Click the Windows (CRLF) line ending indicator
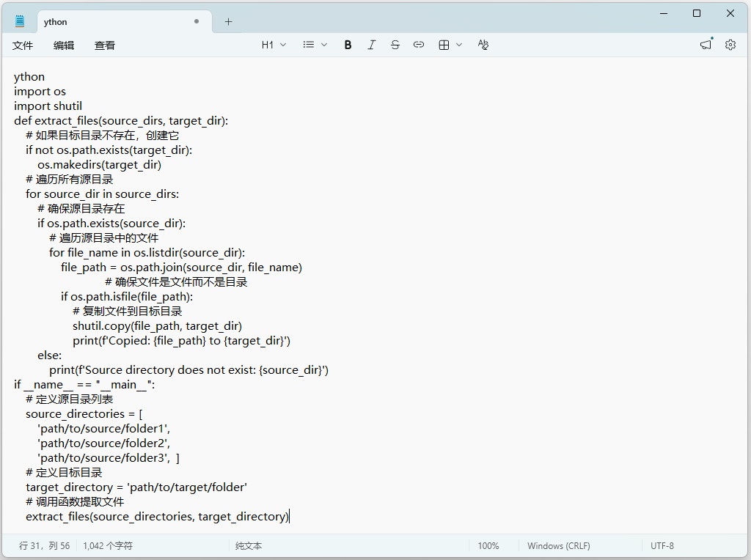Viewport: 751px width, 560px height. [558, 546]
